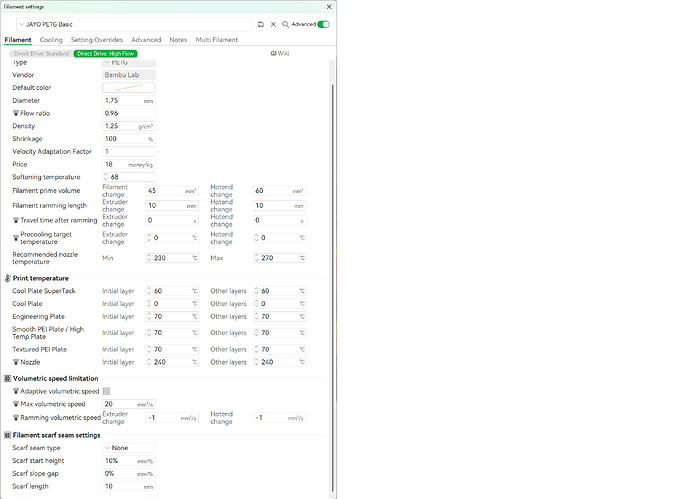Image resolution: width=683 pixels, height=499 pixels.
Task: Select Direct Drive: Standard variant
Action: click(x=41, y=54)
